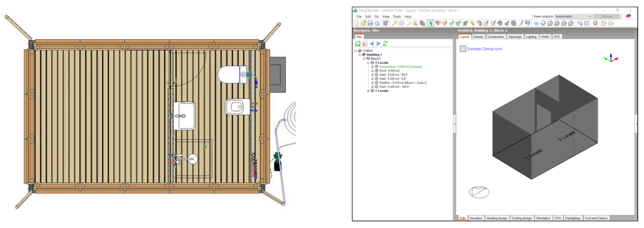This screenshot has width=644, height=228.
Task: Click the Print toolbar icon
Action: point(377,24)
